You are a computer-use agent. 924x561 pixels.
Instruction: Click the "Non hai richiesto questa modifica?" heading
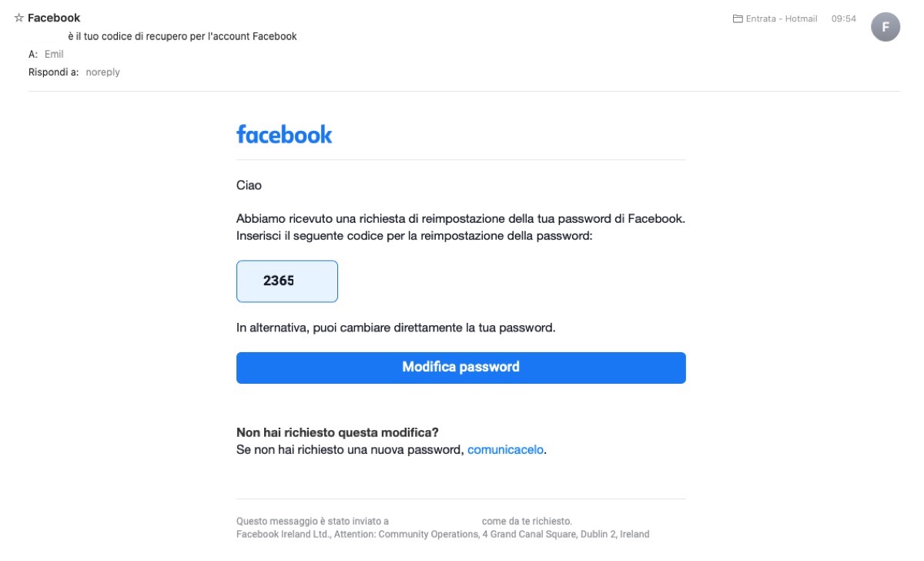[x=337, y=432]
